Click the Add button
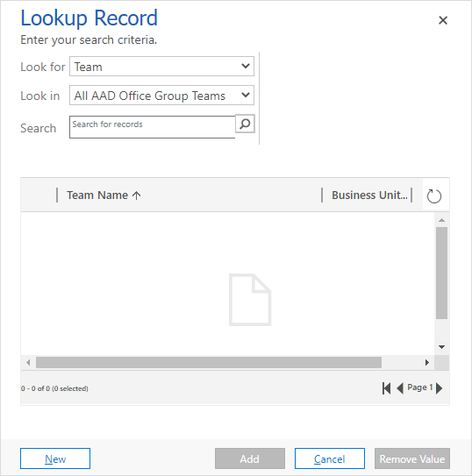Image resolution: width=472 pixels, height=476 pixels. pyautogui.click(x=250, y=458)
